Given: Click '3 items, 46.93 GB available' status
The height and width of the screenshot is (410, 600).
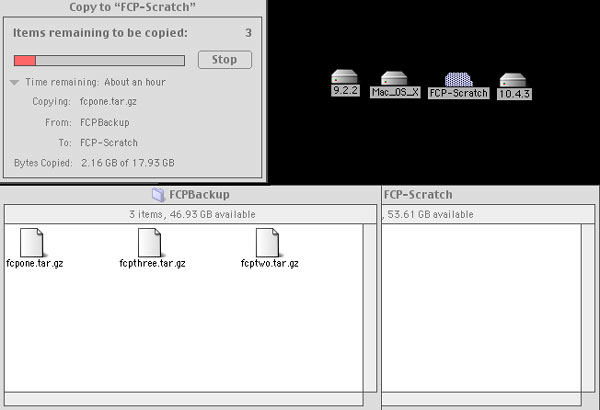Looking at the screenshot, I should click(192, 214).
